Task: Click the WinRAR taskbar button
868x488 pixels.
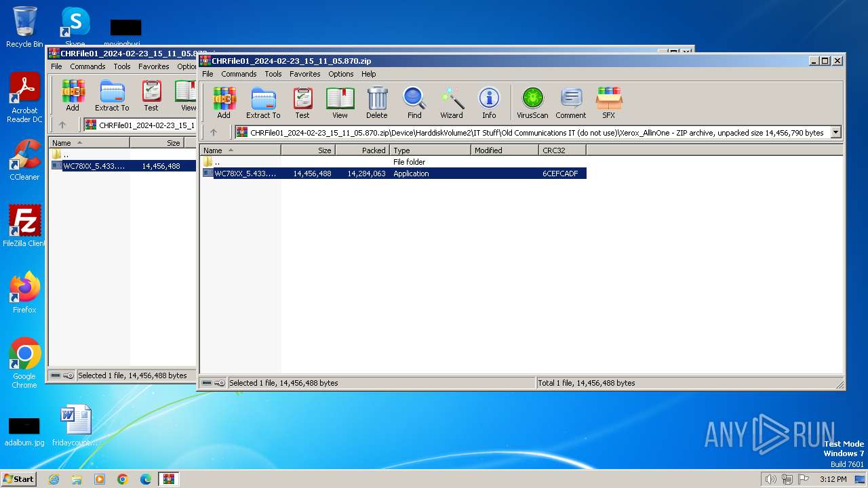Action: [169, 479]
